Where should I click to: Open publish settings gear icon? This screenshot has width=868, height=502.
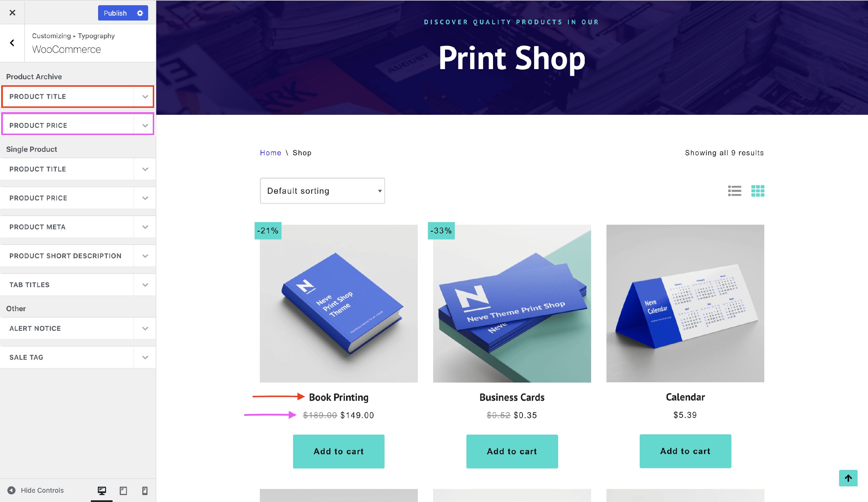pos(140,13)
